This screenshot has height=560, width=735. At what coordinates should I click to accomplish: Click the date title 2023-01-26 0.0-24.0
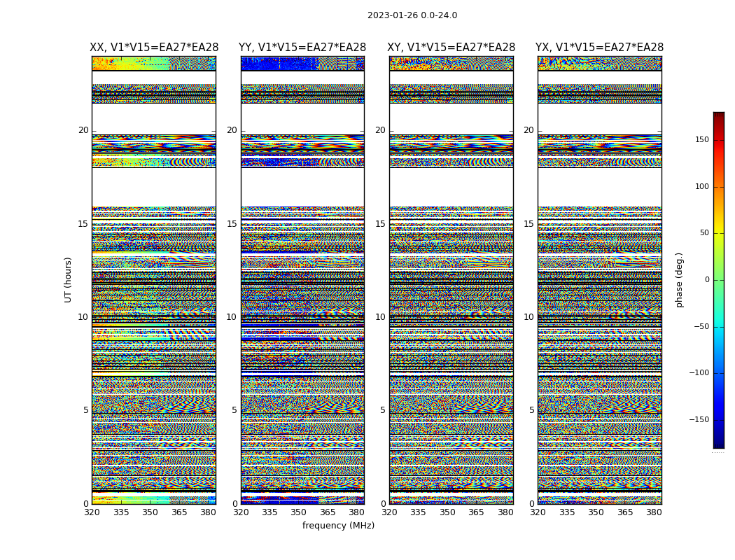tap(412, 15)
